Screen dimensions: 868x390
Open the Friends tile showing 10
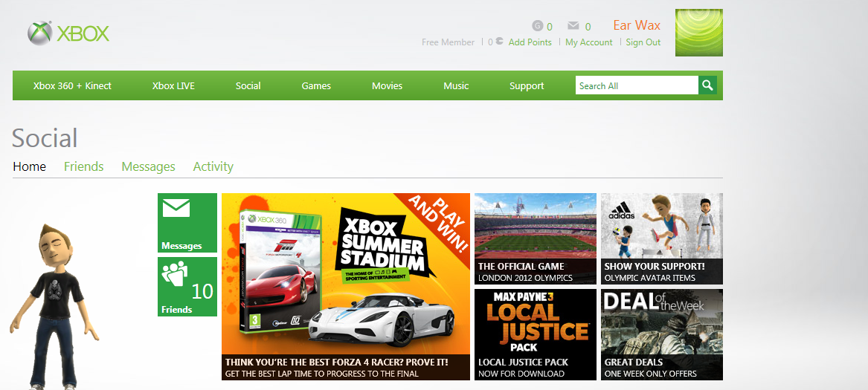pyautogui.click(x=187, y=287)
